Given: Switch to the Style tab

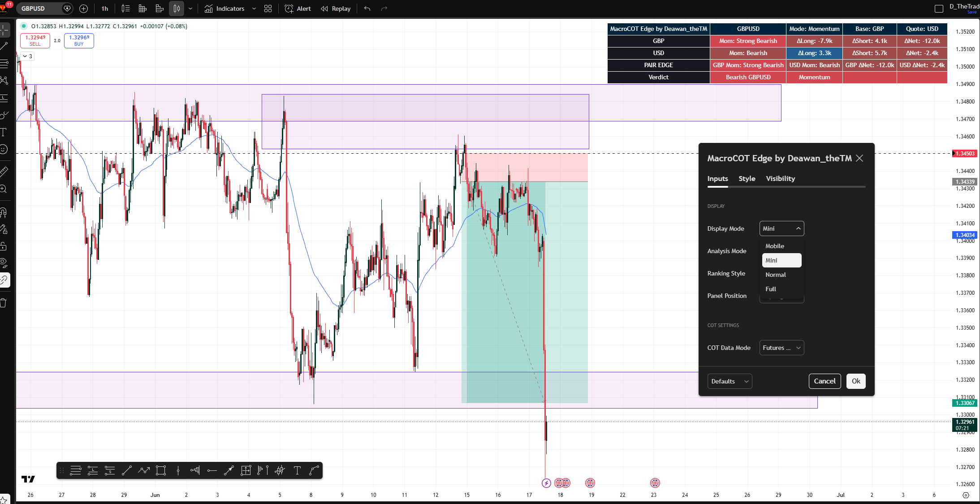Looking at the screenshot, I should point(747,178).
